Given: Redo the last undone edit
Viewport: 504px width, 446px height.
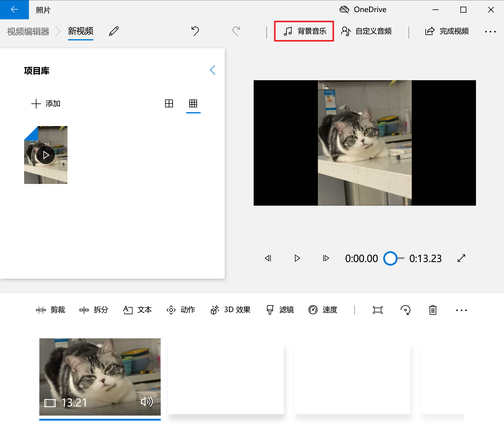Looking at the screenshot, I should click(236, 31).
